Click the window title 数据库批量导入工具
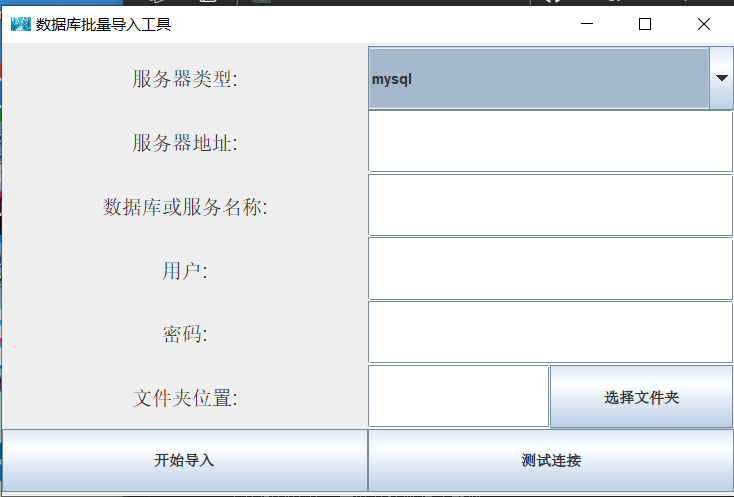Screen dimensions: 734x497 pyautogui.click(x=103, y=24)
